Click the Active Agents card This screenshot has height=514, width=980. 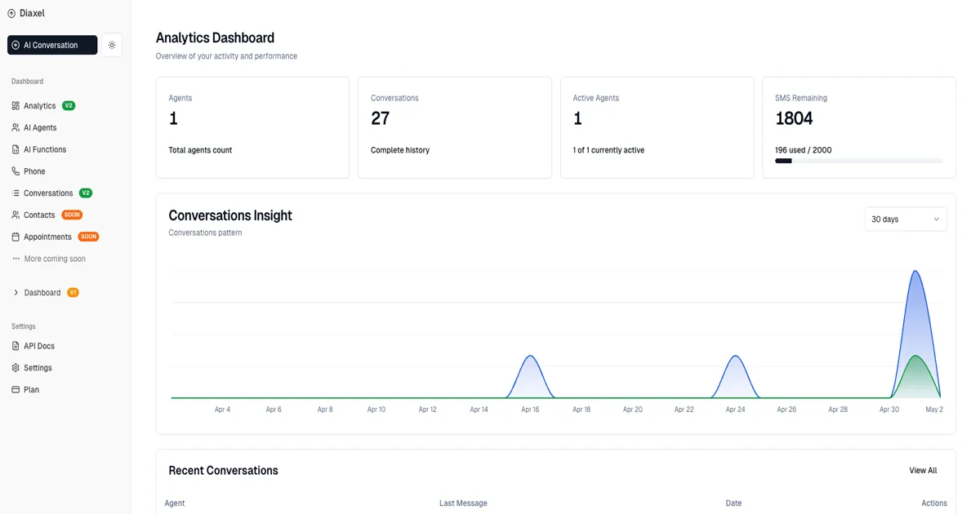(657, 127)
